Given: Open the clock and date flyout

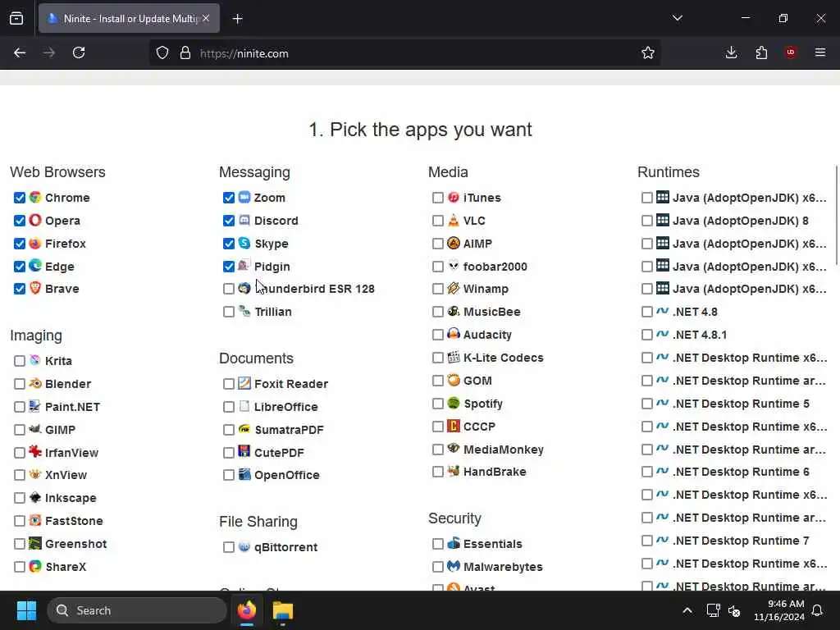Looking at the screenshot, I should tap(779, 610).
